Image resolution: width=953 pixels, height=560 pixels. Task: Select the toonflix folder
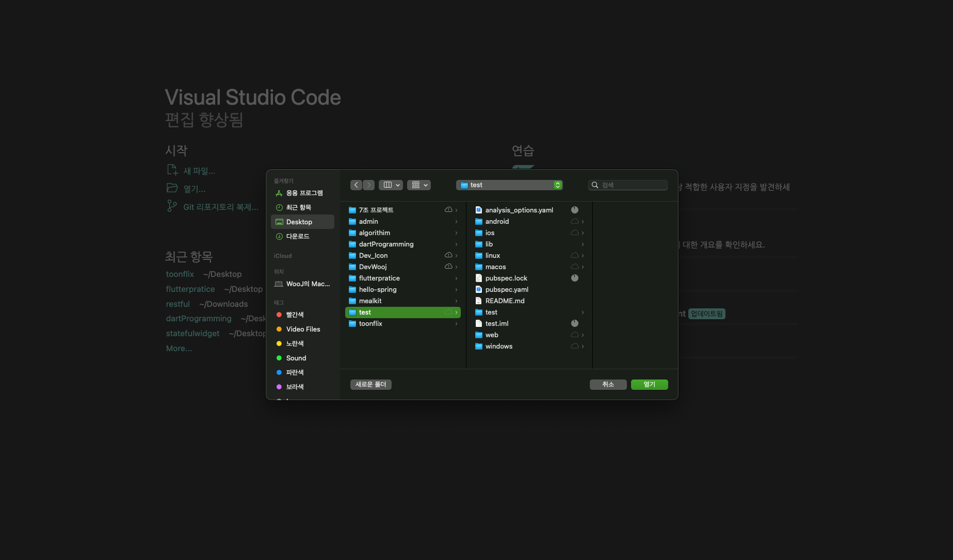click(x=403, y=323)
